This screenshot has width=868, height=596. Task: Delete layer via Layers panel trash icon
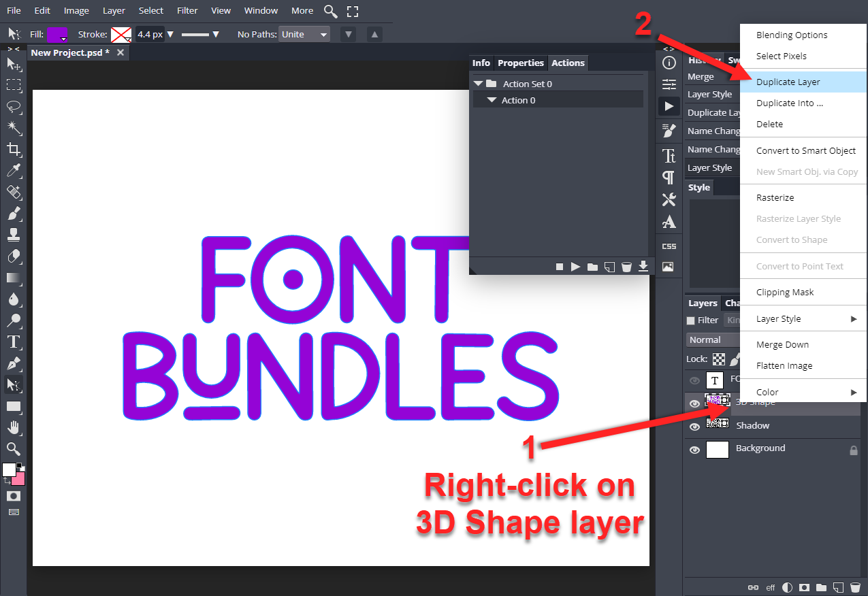tap(856, 587)
